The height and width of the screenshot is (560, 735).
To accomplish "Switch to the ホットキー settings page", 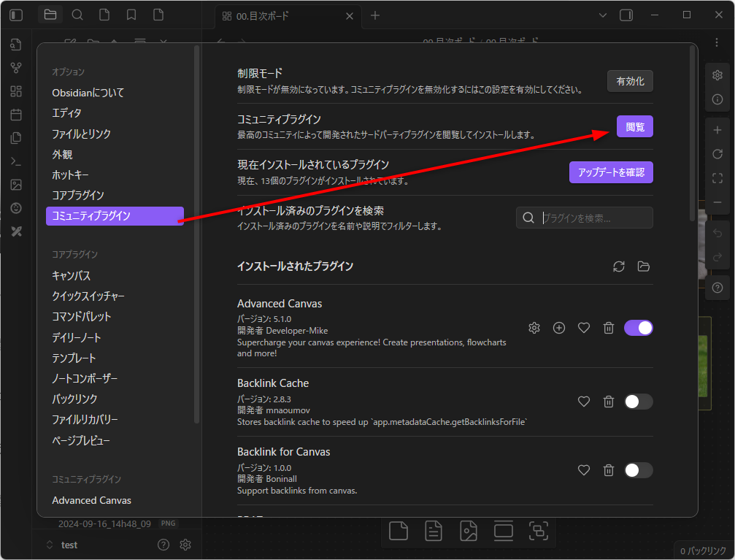I will point(115,175).
